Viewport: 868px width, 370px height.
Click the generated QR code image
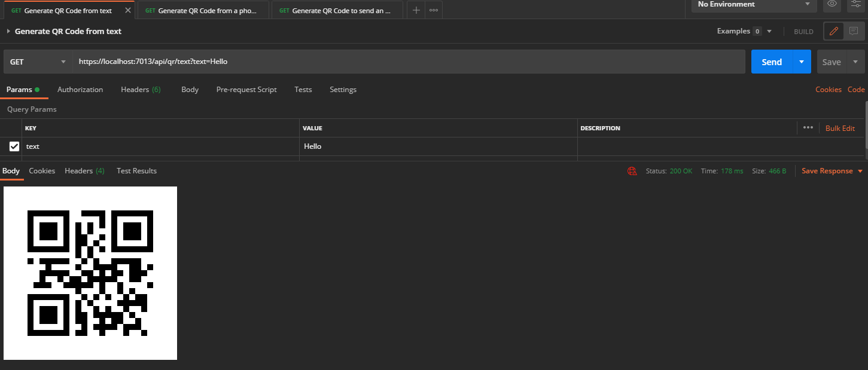click(90, 273)
